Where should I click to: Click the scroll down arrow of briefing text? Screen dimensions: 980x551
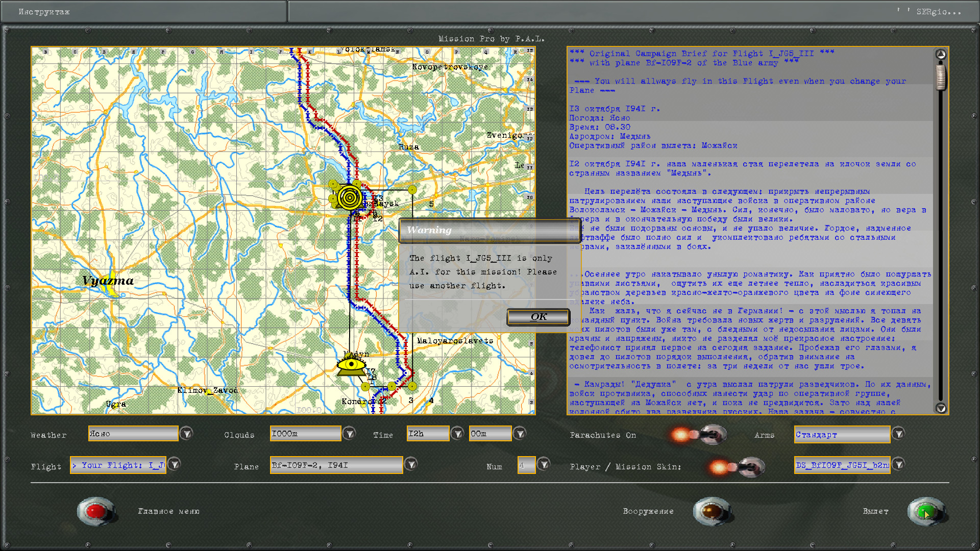(x=941, y=408)
